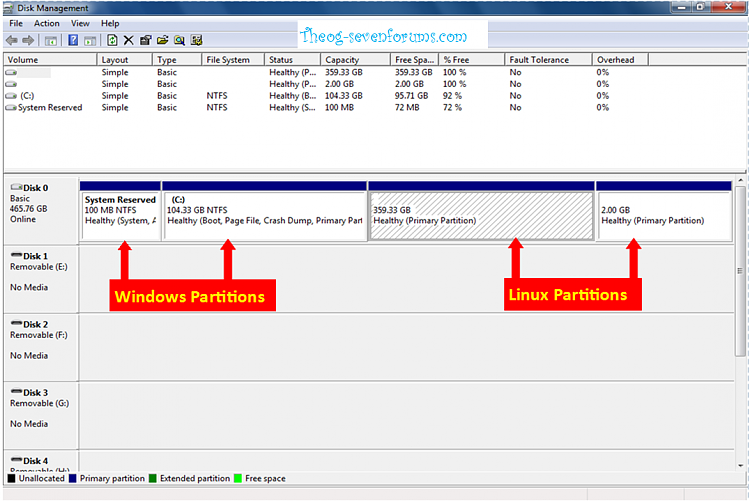Click the drive icon of the 359.33 GB volume row
Viewport: 750px width, 501px height.
click(11, 72)
